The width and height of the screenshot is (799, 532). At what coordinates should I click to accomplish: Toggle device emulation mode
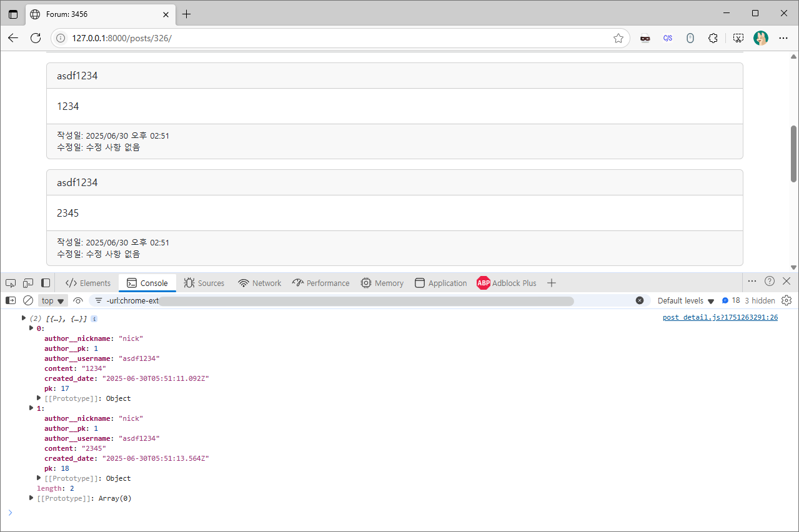point(28,283)
